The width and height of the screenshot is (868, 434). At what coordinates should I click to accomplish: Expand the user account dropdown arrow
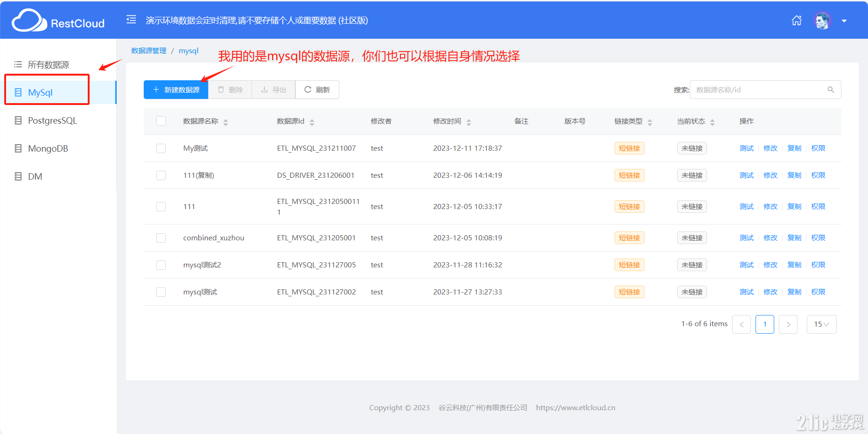pyautogui.click(x=844, y=21)
